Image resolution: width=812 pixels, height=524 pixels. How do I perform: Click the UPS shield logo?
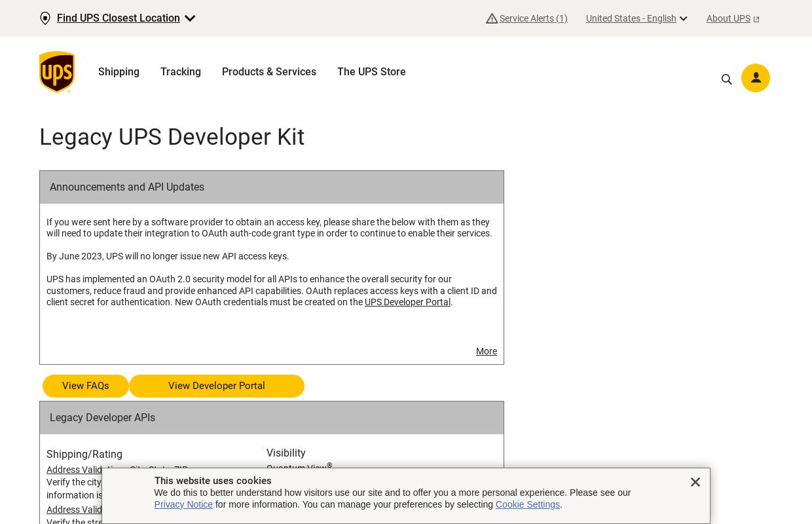pyautogui.click(x=57, y=72)
